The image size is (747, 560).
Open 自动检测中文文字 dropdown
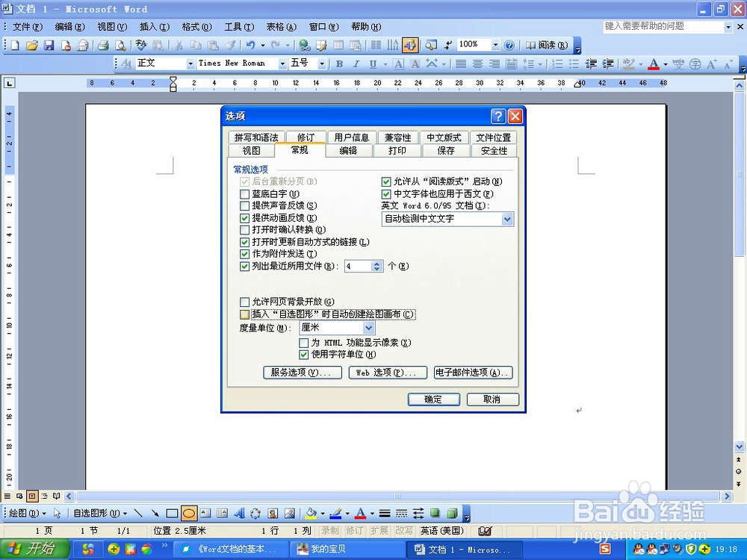pyautogui.click(x=507, y=219)
